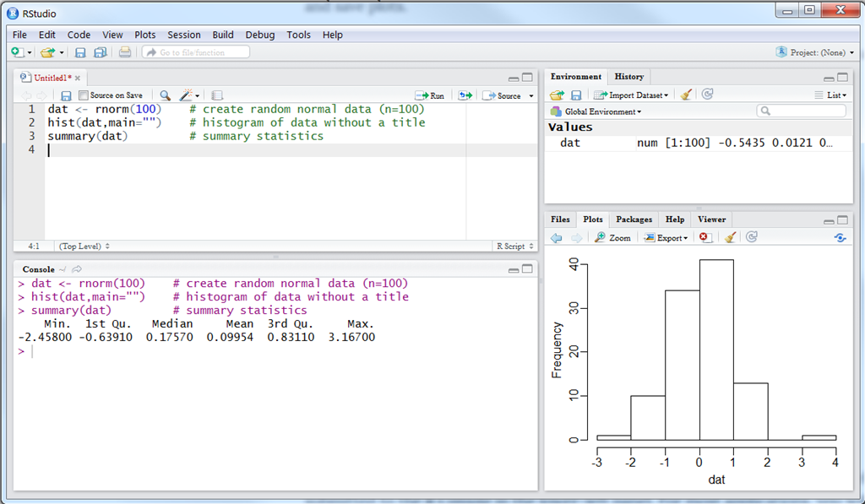
Task: Click the re-run previous code icon
Action: coord(465,95)
